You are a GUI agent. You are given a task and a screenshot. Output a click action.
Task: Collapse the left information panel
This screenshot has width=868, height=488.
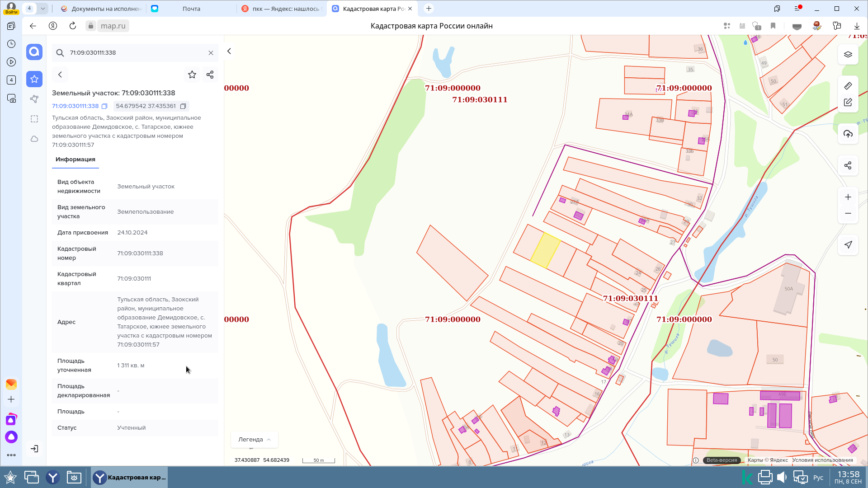coord(229,51)
